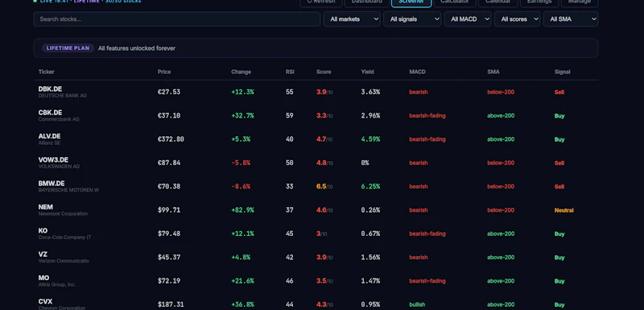Select the MO Altria ticker

click(x=43, y=278)
